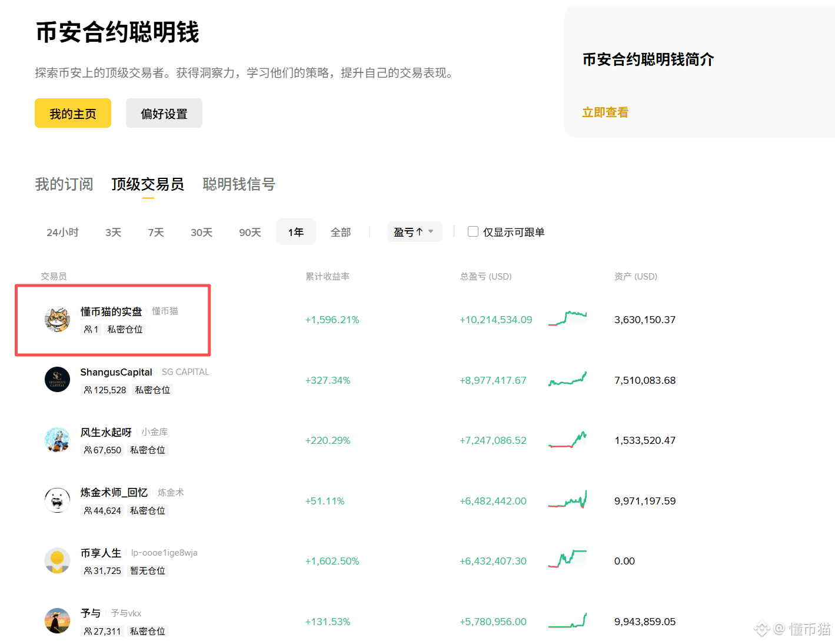Select 30天 time range
835x644 pixels.
pos(201,233)
